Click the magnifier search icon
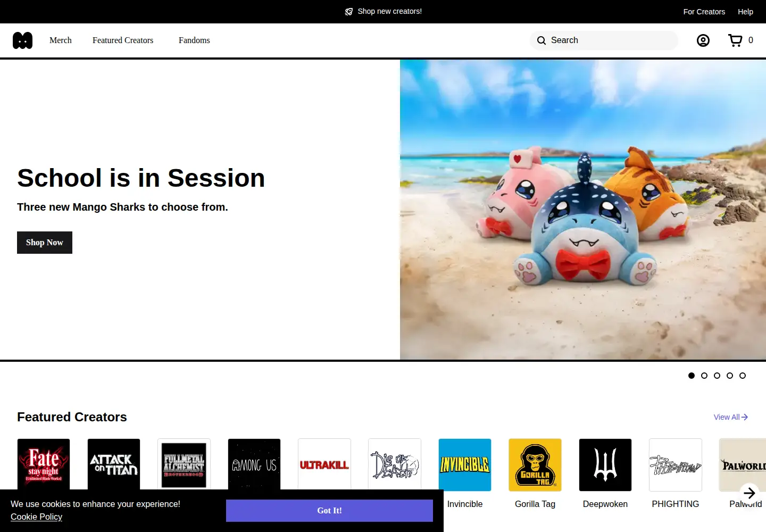 click(x=542, y=40)
